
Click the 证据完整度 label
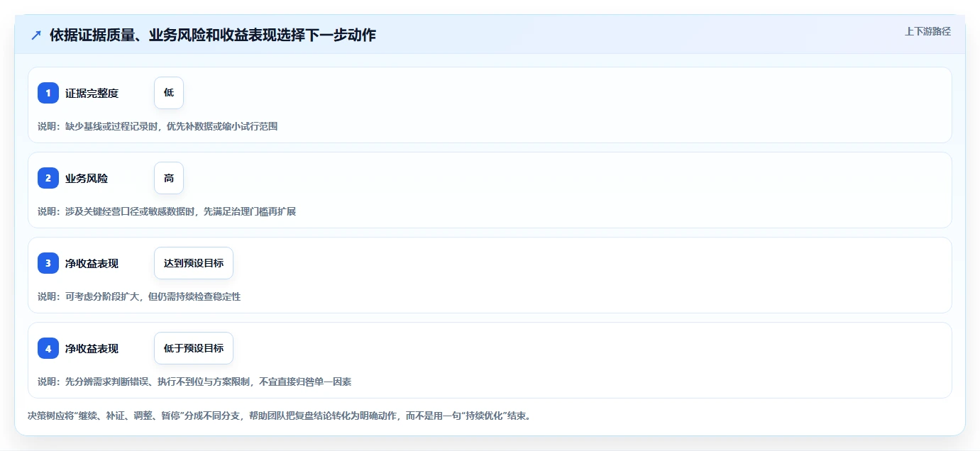point(92,93)
